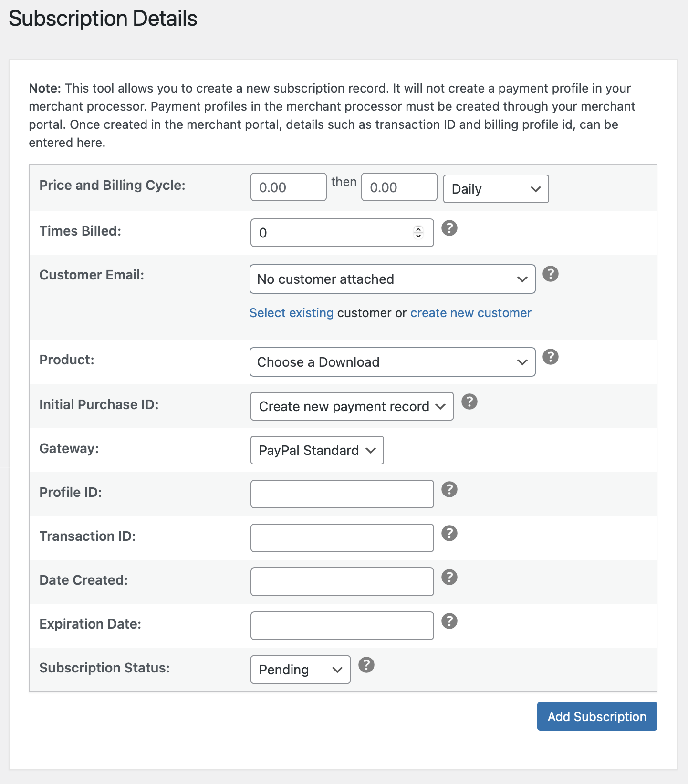Follow the create new customer link
Viewport: 688px width, 784px height.
click(470, 313)
